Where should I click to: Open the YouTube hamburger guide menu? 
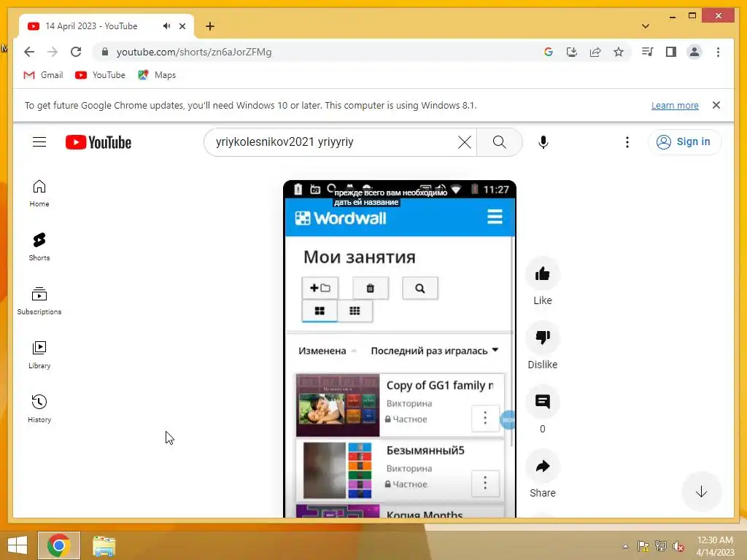point(39,142)
